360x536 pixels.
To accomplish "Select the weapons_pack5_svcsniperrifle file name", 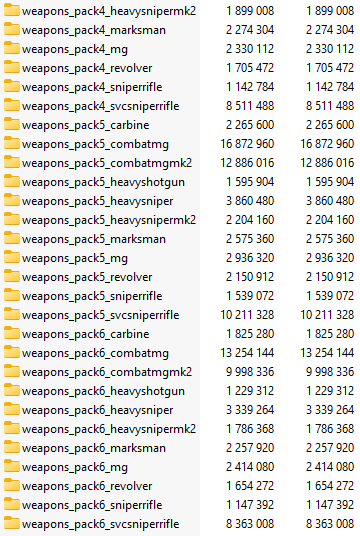I will click(x=101, y=316).
